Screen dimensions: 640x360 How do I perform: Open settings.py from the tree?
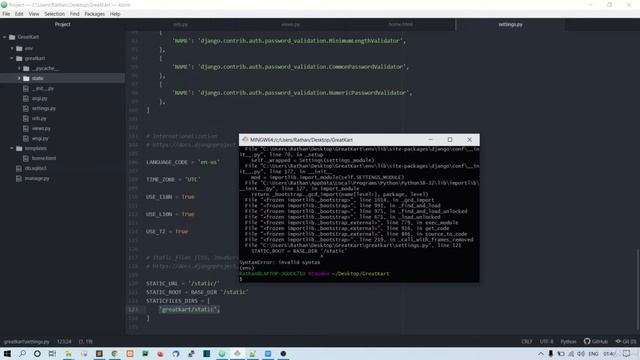tap(44, 109)
